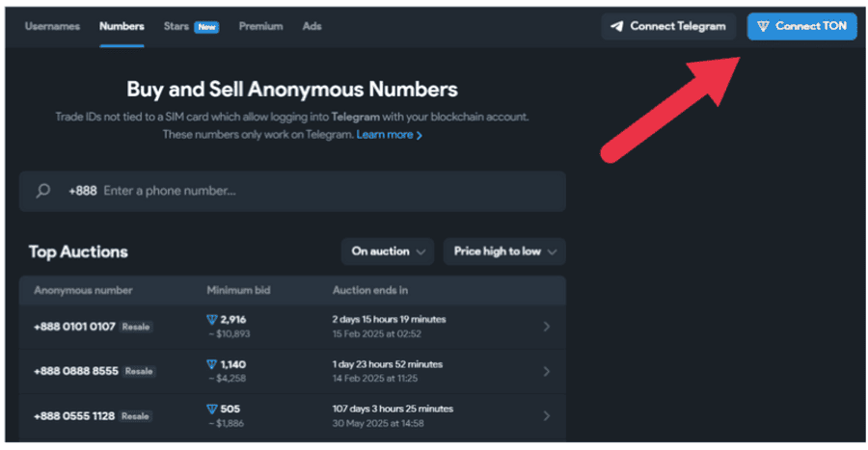Open the arrow for +888 0555 1128 row
Viewport: 868px width, 450px height.
547,415
